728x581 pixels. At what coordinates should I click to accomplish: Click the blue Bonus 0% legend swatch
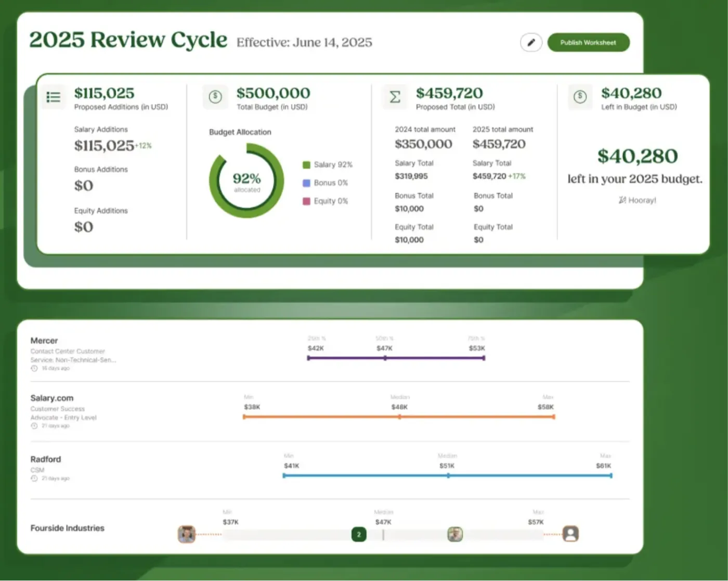tap(306, 183)
